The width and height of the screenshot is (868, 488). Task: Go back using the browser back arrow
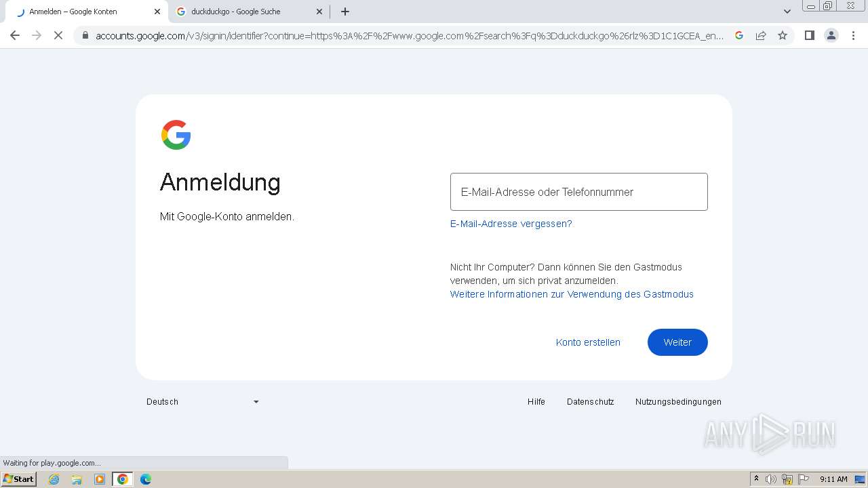[15, 35]
